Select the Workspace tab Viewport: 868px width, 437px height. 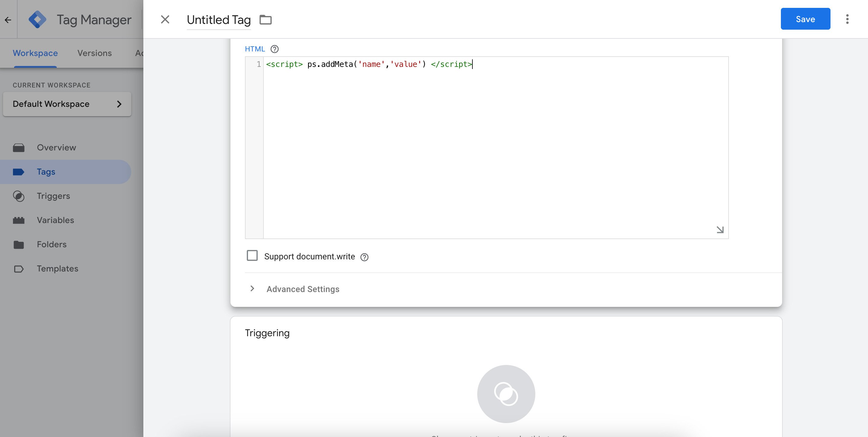tap(35, 53)
